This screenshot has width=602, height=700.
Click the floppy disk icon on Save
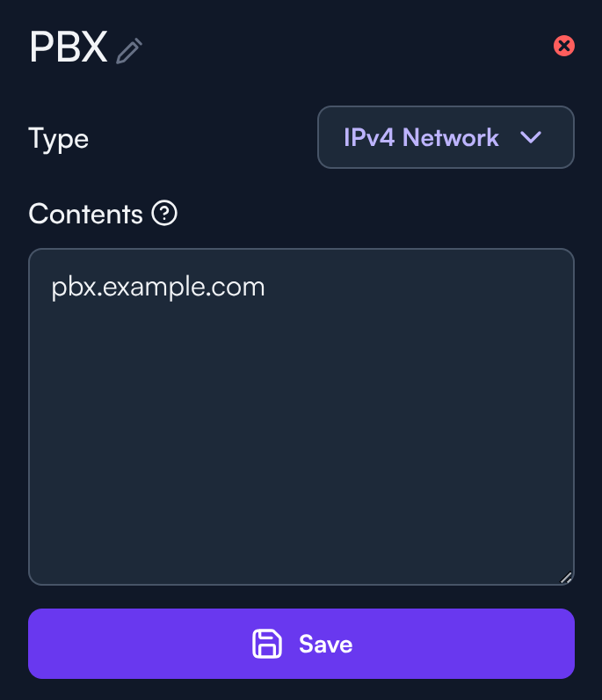[x=267, y=644]
